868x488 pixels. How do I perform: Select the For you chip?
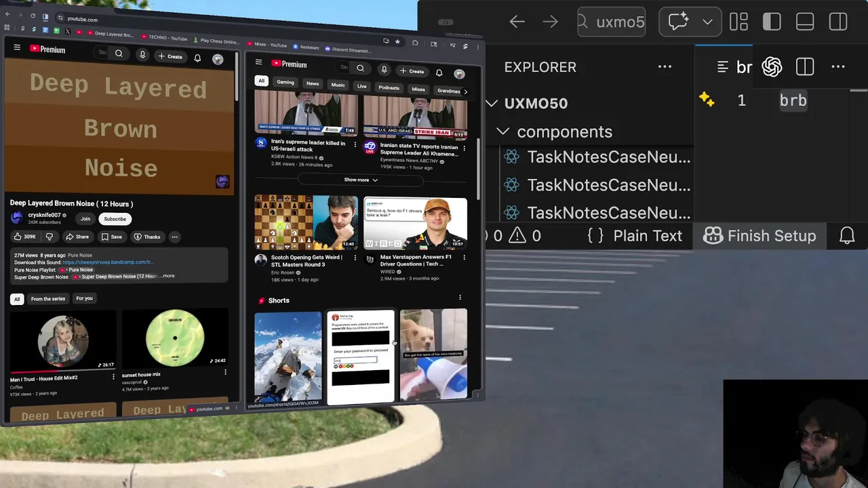(84, 298)
